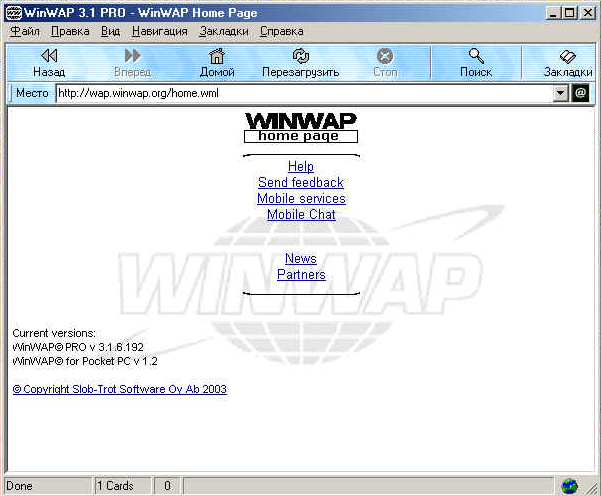Click the WINWAP home page logo image

tap(301, 128)
